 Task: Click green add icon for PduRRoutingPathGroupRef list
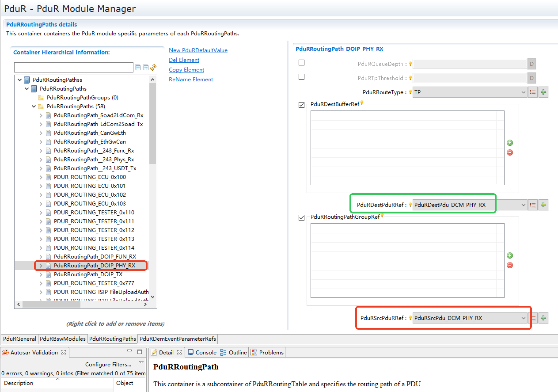(510, 255)
